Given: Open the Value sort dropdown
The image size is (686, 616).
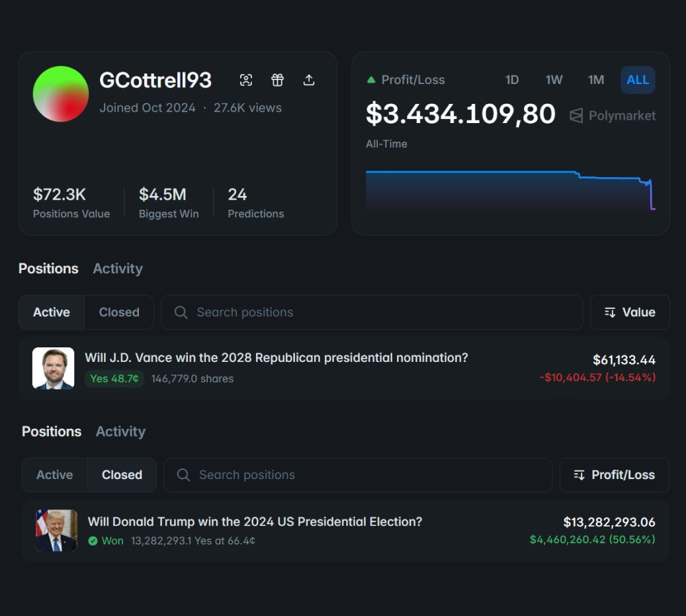Looking at the screenshot, I should 629,312.
